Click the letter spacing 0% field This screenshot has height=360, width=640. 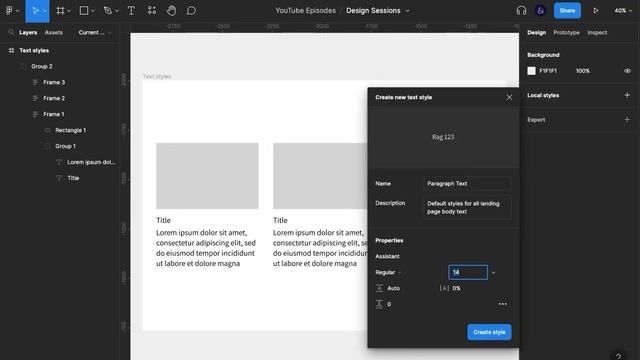pyautogui.click(x=456, y=288)
